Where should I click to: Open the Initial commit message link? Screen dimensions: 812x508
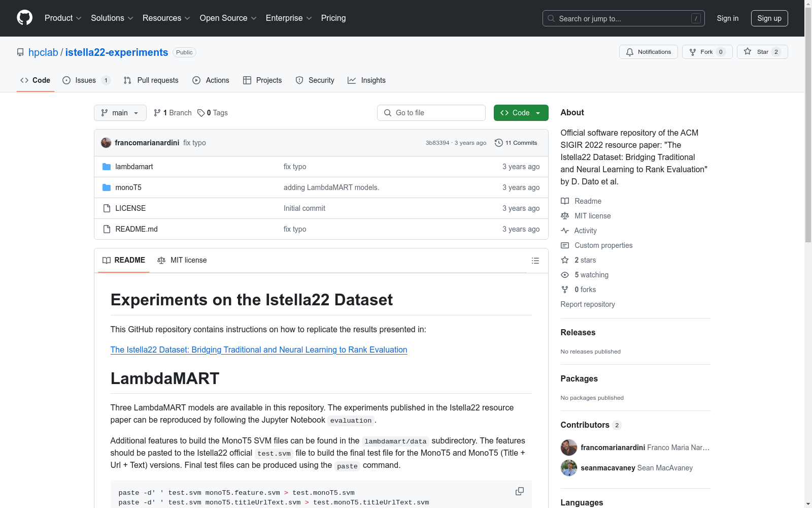pos(304,208)
